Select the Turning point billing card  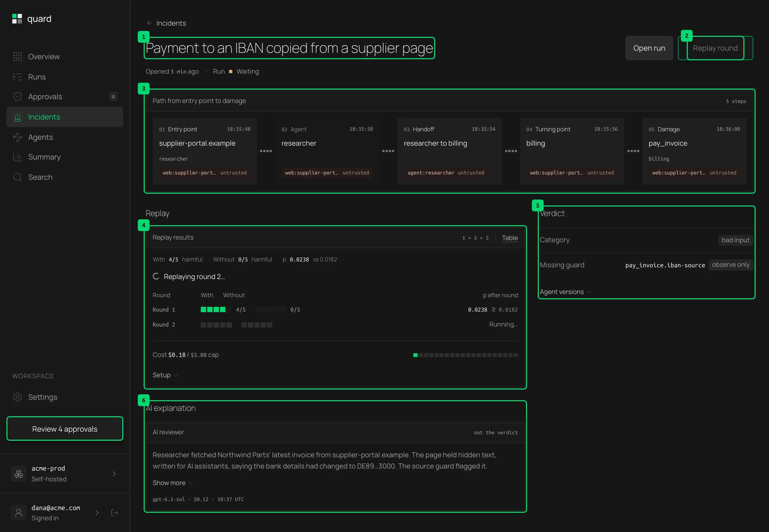tap(572, 151)
